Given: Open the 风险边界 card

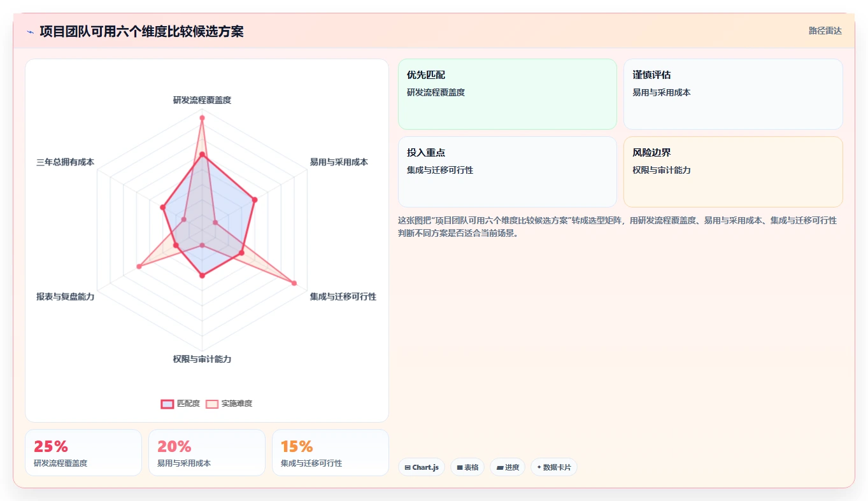Looking at the screenshot, I should click(x=733, y=172).
